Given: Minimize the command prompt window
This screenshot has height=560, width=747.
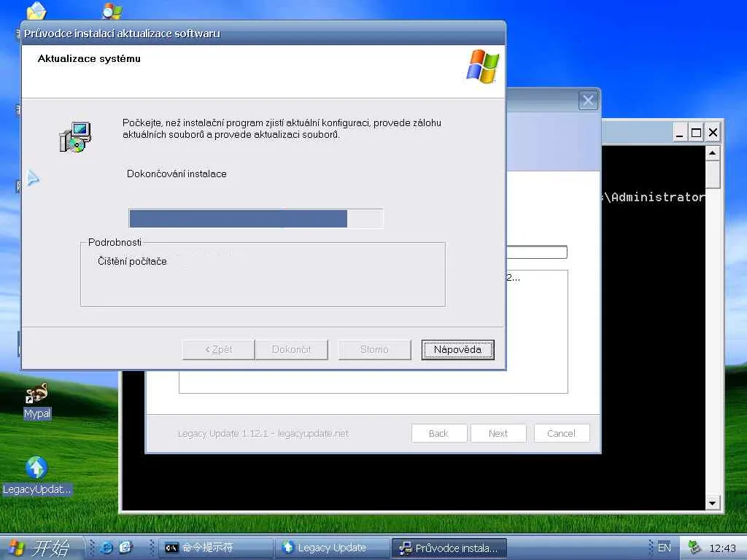Looking at the screenshot, I should tap(680, 133).
